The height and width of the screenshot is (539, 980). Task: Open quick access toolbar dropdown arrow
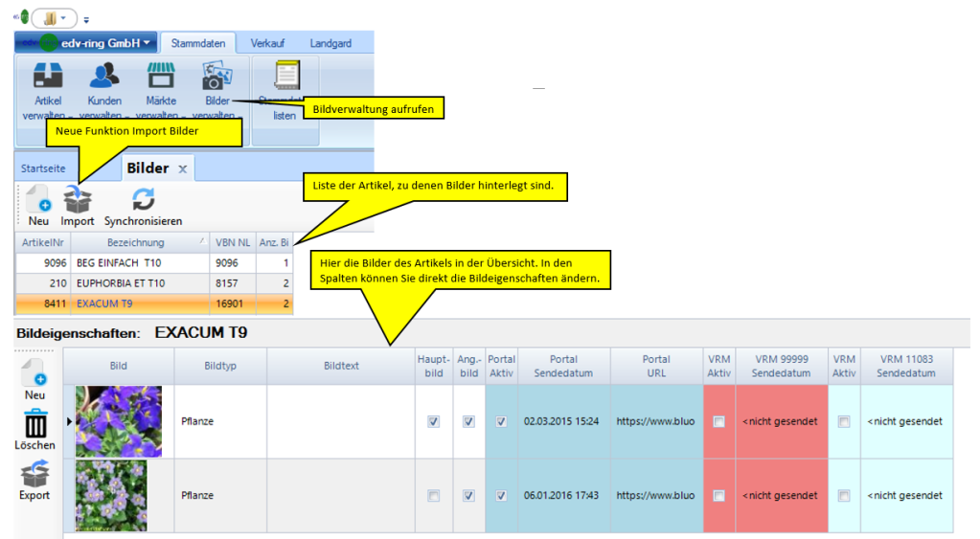(85, 18)
